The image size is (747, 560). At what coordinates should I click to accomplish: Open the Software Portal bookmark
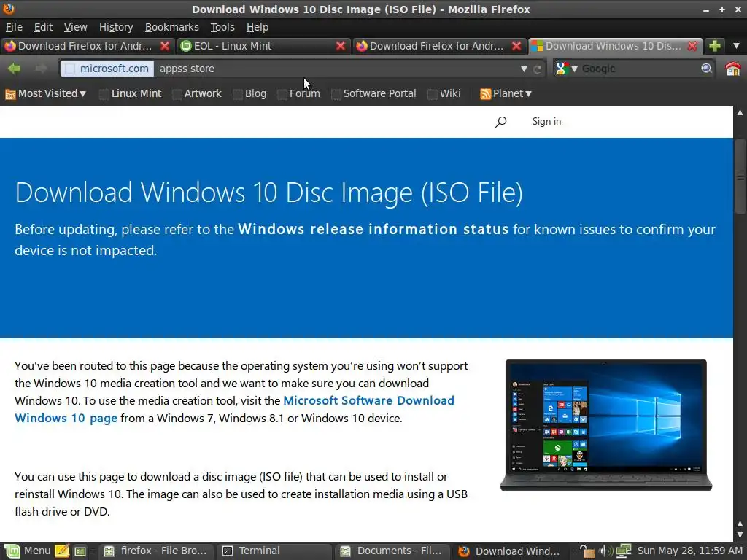(x=374, y=94)
